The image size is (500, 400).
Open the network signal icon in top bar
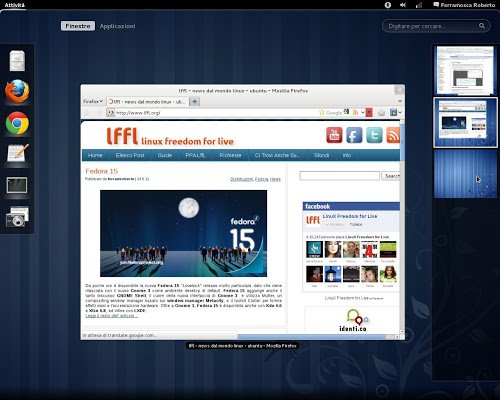coord(419,5)
